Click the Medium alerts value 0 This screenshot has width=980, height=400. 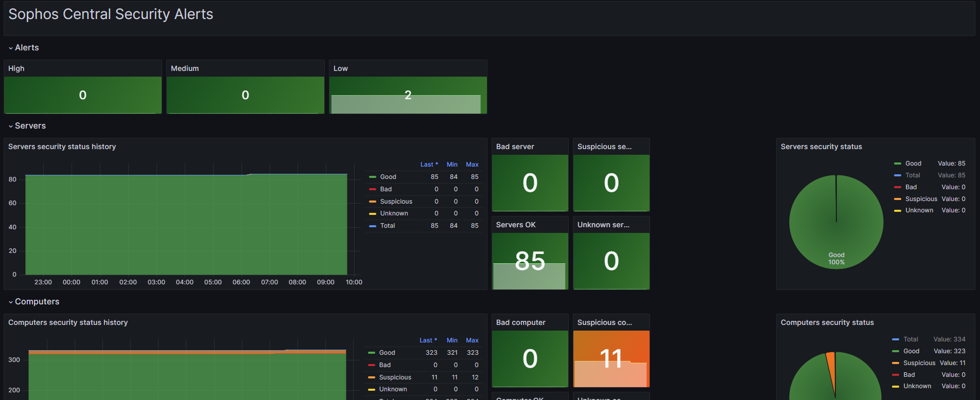coord(246,95)
